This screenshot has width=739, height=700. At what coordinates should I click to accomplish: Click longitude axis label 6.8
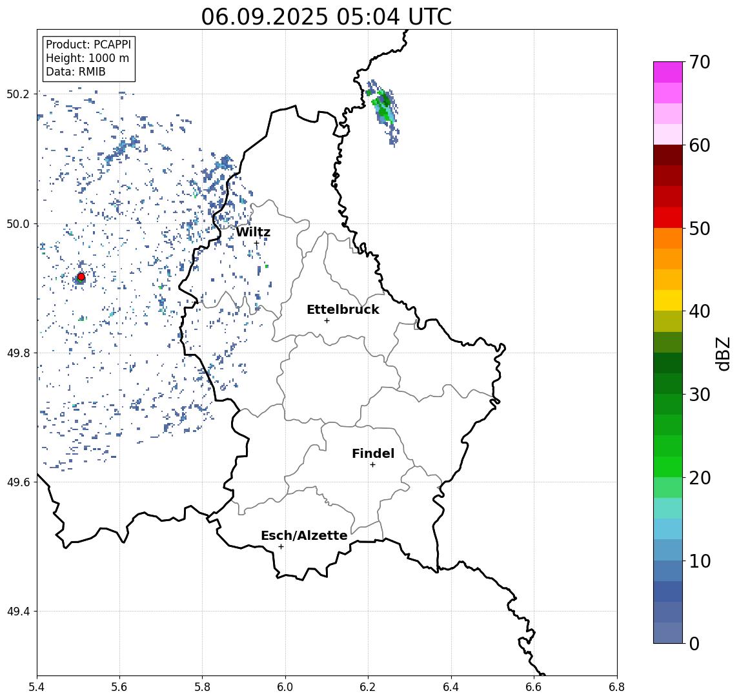[616, 687]
